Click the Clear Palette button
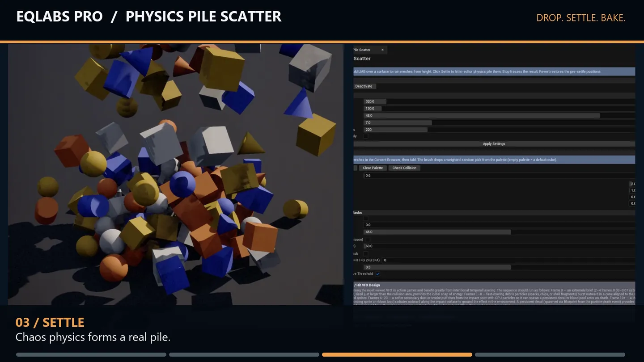Viewport: 644px width, 362px height. 373,168
